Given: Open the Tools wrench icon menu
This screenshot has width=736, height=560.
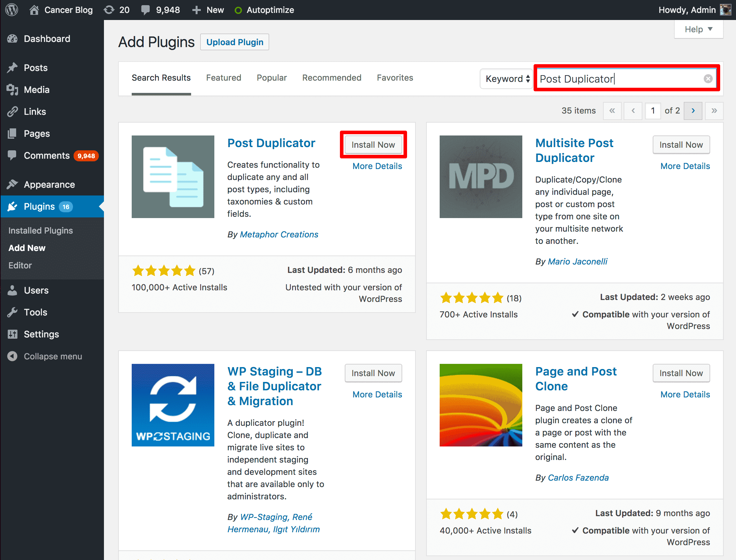Looking at the screenshot, I should (12, 312).
